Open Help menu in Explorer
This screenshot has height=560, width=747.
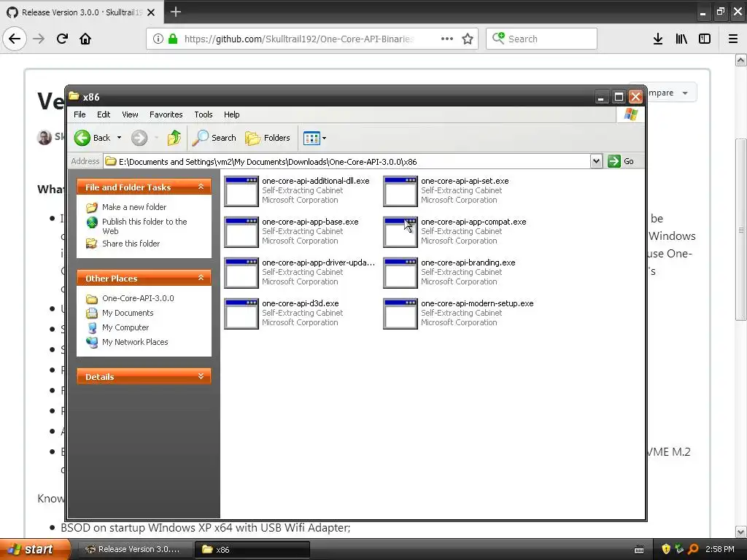click(231, 114)
